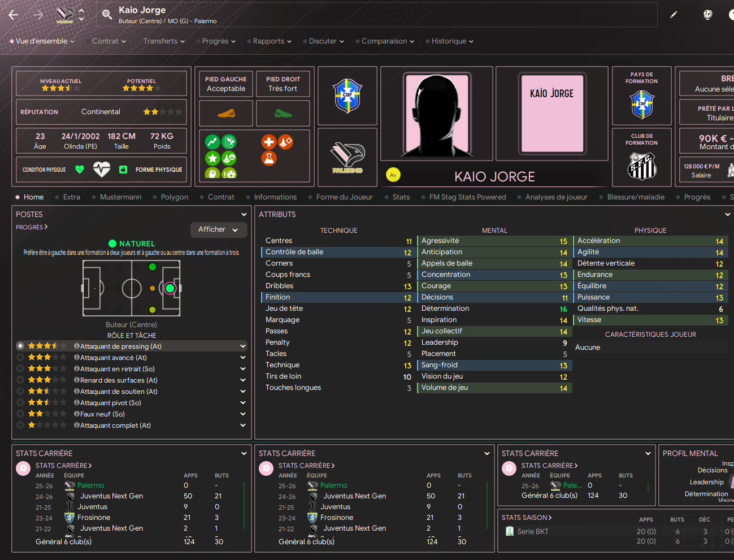Switch to the Informations tab

tap(275, 197)
